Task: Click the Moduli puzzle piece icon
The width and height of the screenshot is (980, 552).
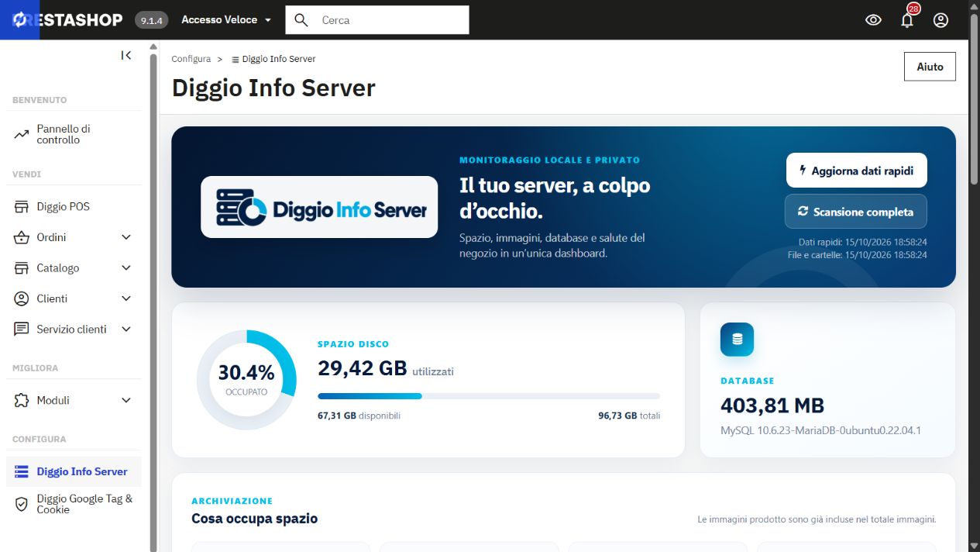Action: pyautogui.click(x=22, y=401)
